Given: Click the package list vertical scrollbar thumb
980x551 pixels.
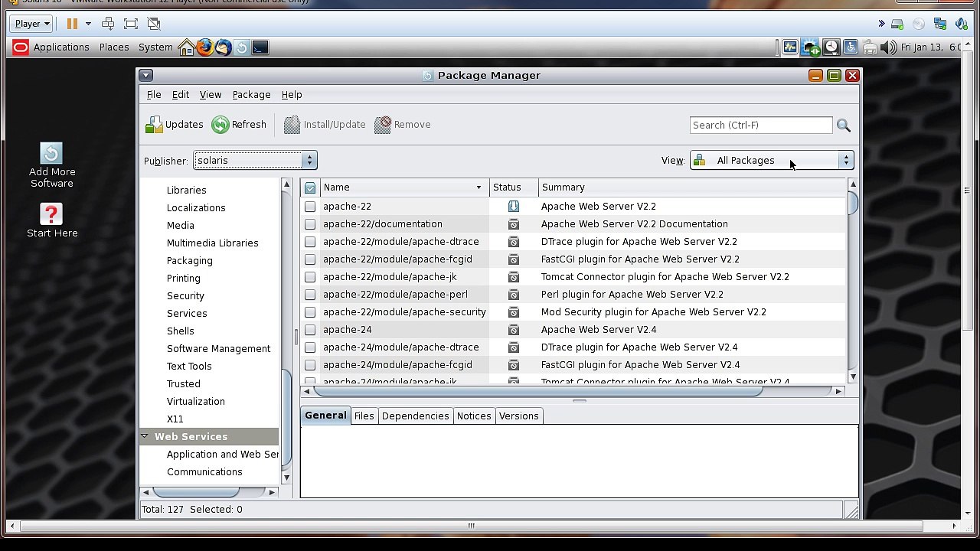Looking at the screenshot, I should 853,204.
